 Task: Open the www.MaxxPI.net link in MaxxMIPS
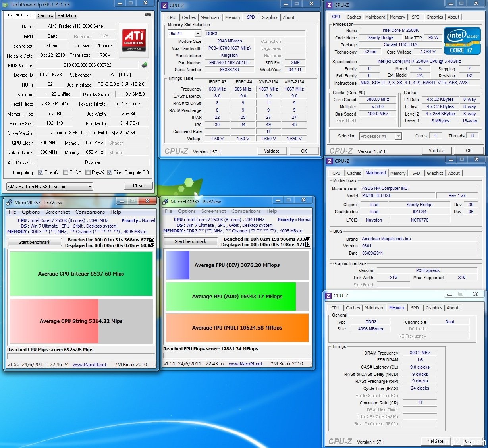tap(89, 365)
